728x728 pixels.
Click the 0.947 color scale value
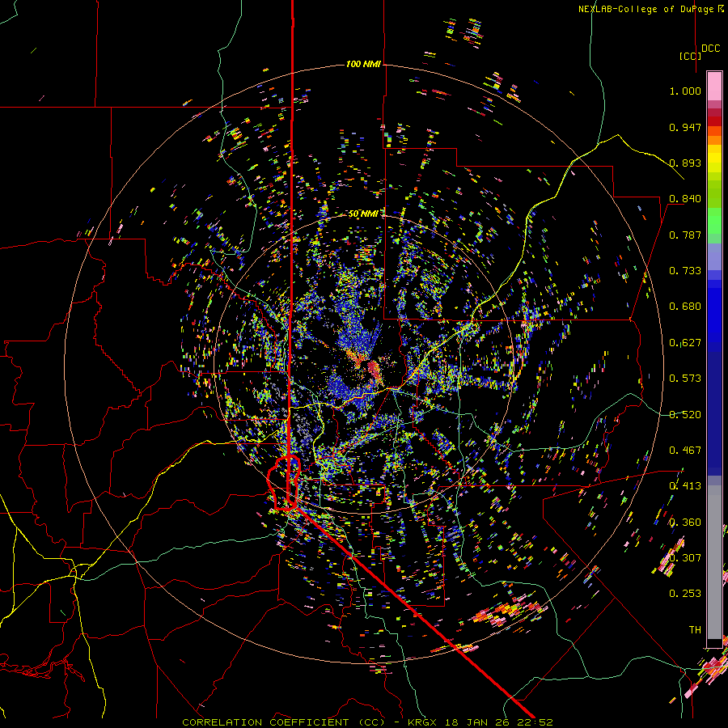[x=685, y=127]
